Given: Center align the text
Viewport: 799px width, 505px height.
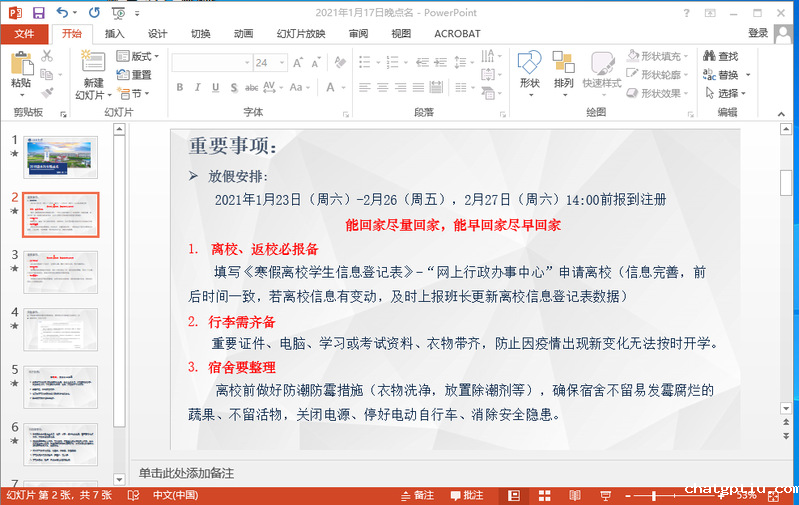Looking at the screenshot, I should pyautogui.click(x=383, y=88).
